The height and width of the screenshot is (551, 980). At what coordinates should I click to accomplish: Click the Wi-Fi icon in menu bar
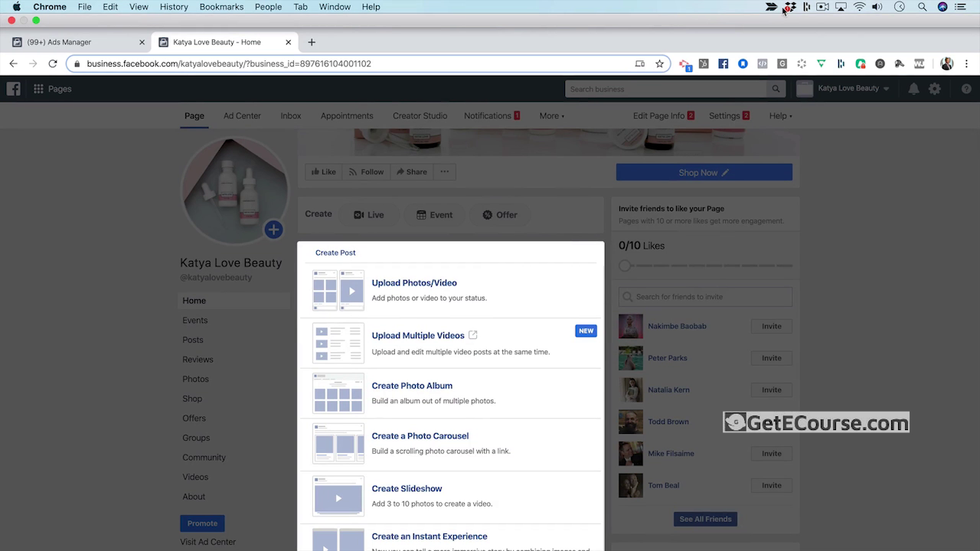[859, 7]
